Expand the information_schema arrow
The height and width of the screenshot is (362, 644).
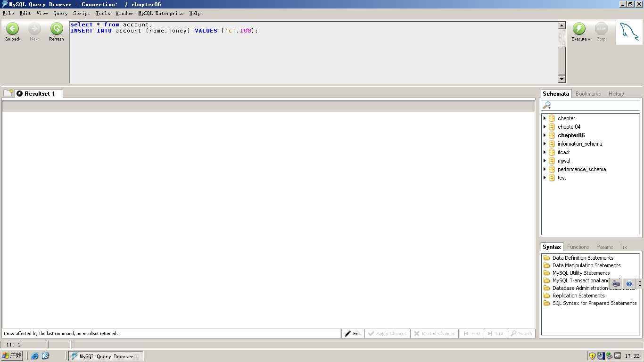point(545,144)
